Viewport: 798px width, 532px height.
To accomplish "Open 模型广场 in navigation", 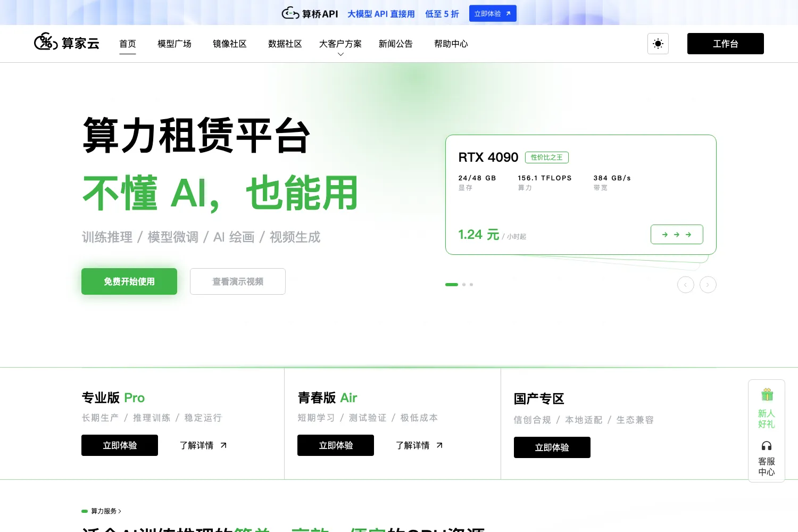I will click(x=174, y=44).
